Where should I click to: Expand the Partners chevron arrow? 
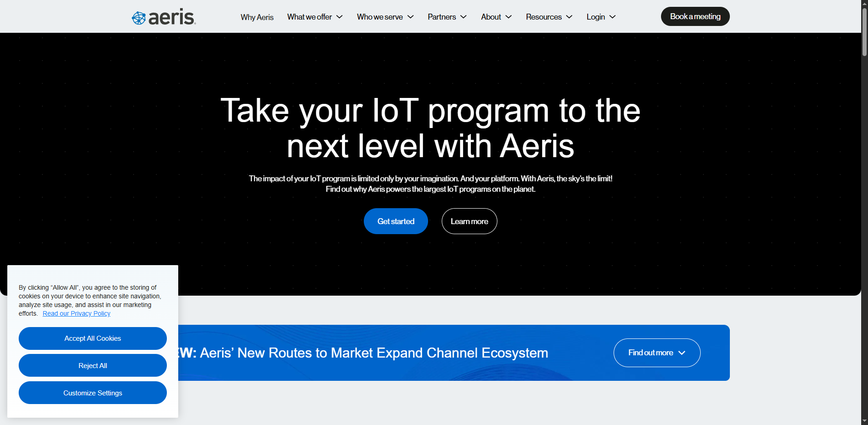[463, 17]
